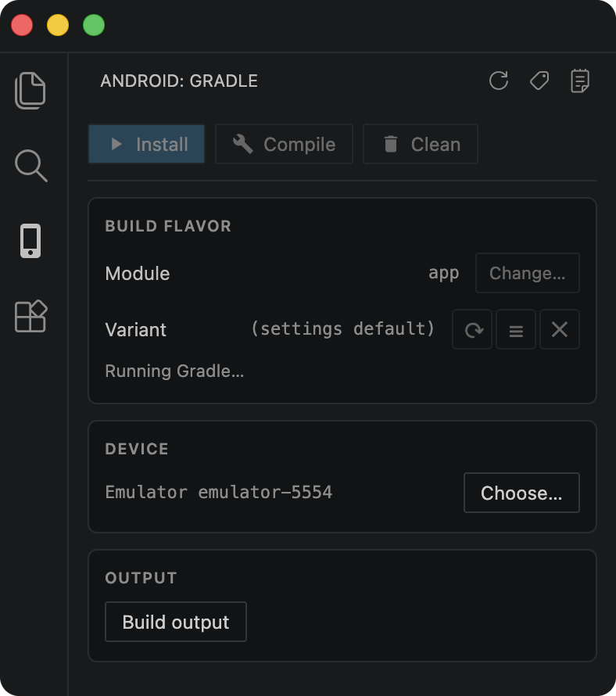Change the app module selection

(527, 273)
